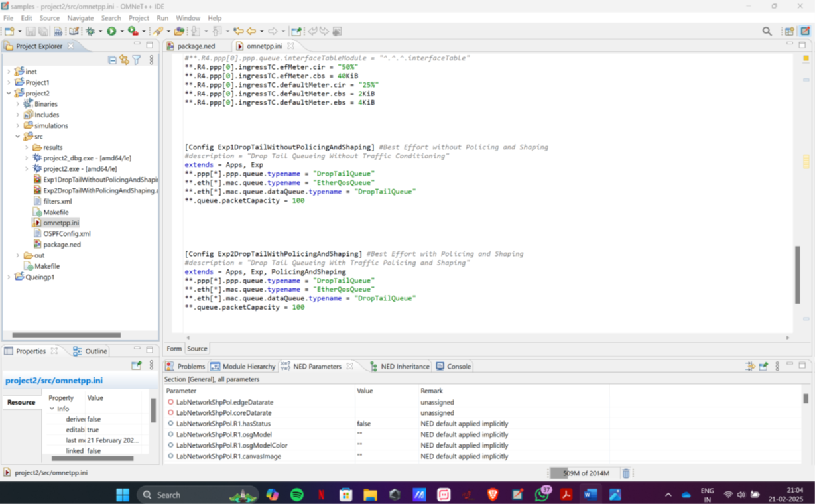The width and height of the screenshot is (815, 504).
Task: Click the Open Perspective icon
Action: (x=790, y=31)
